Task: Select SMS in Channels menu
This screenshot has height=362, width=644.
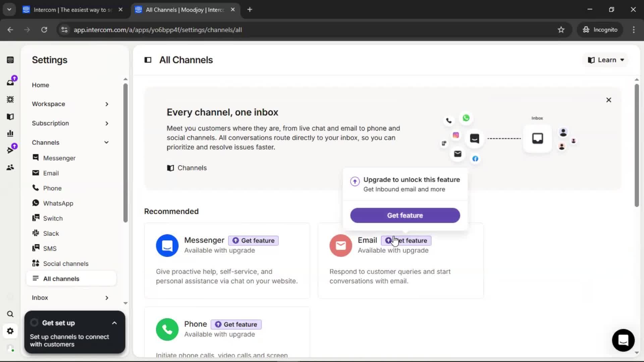Action: coord(50,249)
